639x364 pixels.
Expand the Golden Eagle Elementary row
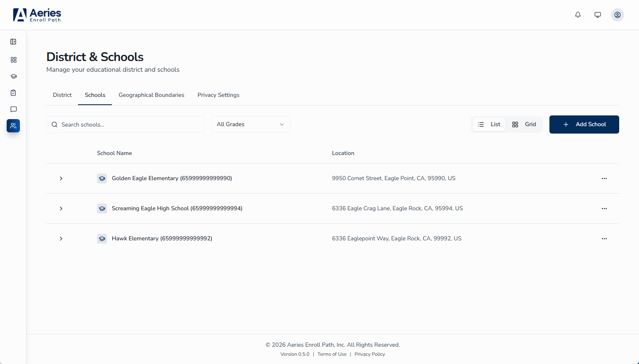point(61,178)
